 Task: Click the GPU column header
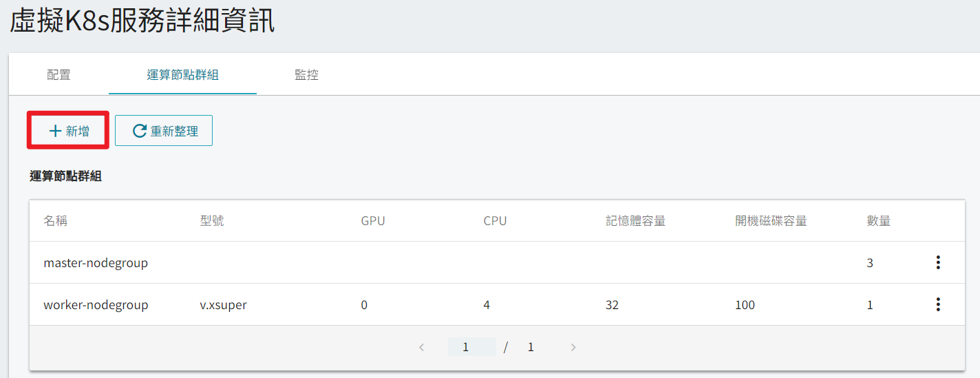[x=373, y=221]
